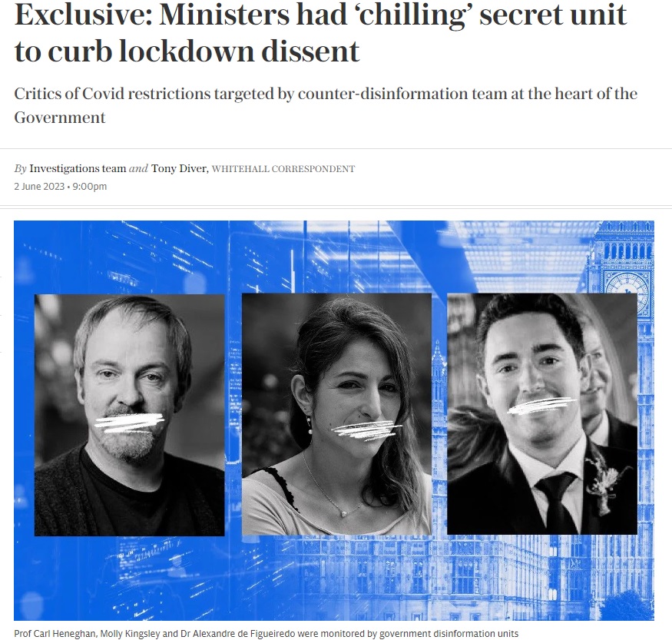672x640 pixels.
Task: Click the WHITEHALL CORRESPONDENT label
Action: click(283, 169)
